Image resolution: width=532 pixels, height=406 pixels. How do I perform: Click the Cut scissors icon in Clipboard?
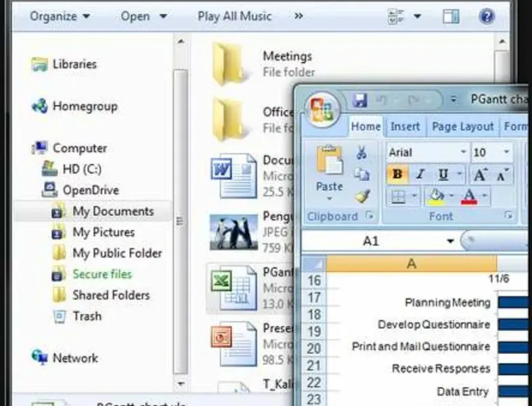pos(361,152)
